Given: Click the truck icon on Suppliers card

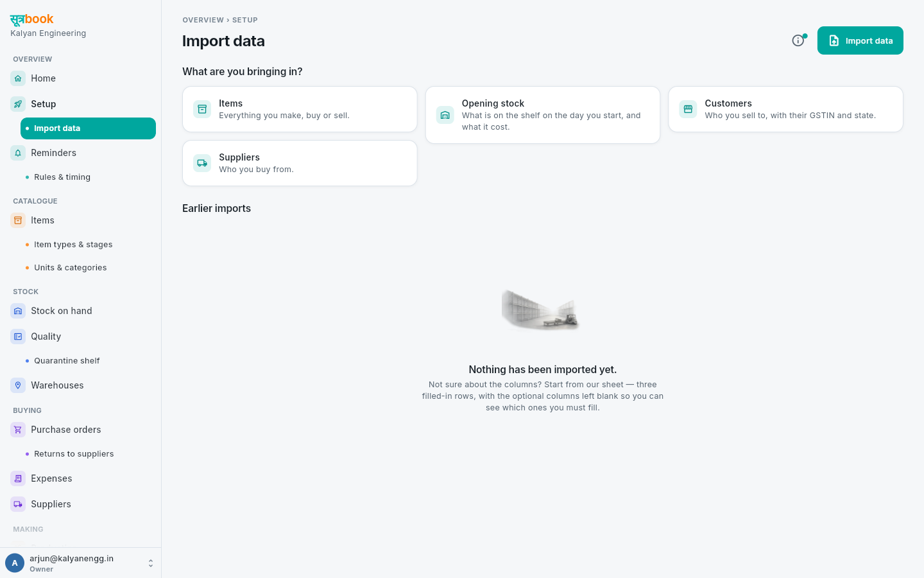Looking at the screenshot, I should (x=202, y=163).
